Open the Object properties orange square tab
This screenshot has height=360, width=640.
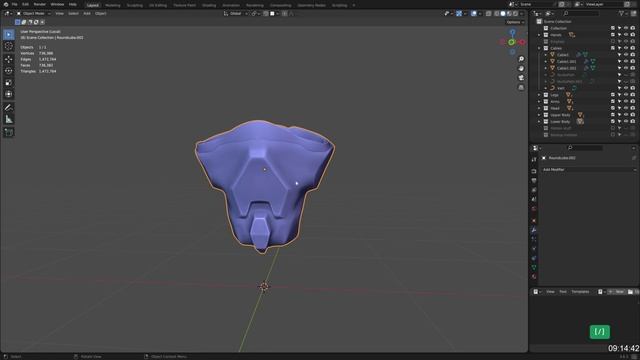coord(534,221)
